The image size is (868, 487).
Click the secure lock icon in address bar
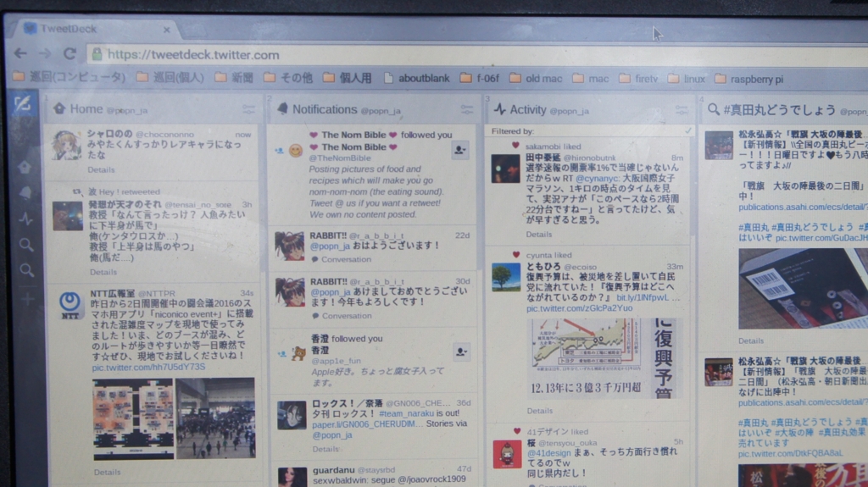97,53
